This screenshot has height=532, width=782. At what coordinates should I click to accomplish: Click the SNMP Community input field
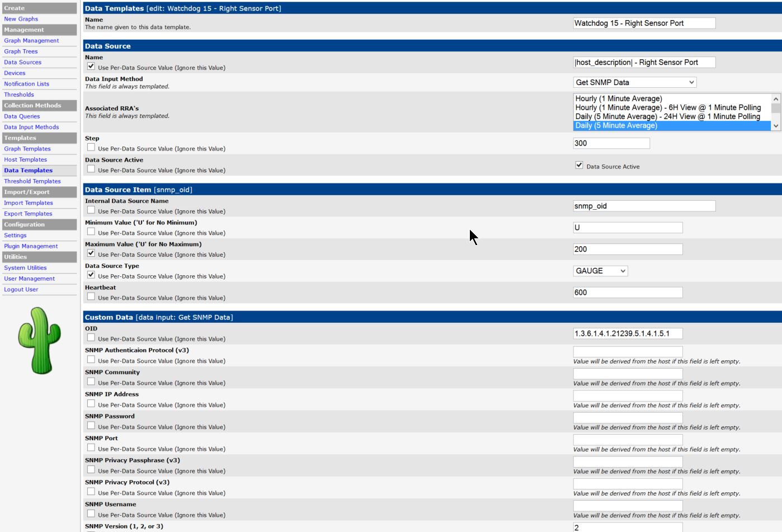(x=628, y=374)
